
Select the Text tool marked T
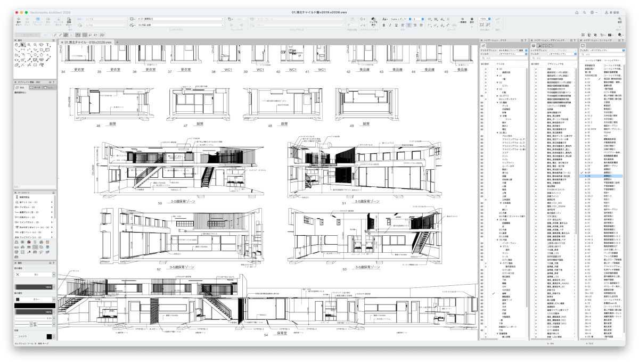[x=48, y=45]
